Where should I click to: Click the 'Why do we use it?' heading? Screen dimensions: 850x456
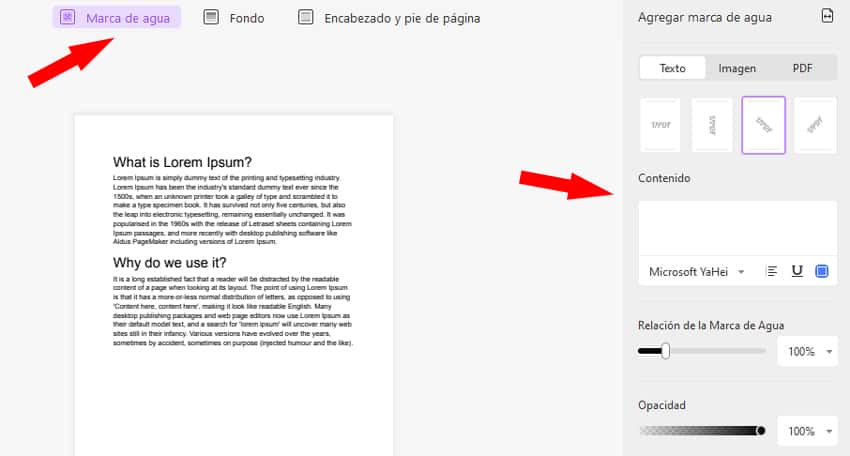coord(169,263)
